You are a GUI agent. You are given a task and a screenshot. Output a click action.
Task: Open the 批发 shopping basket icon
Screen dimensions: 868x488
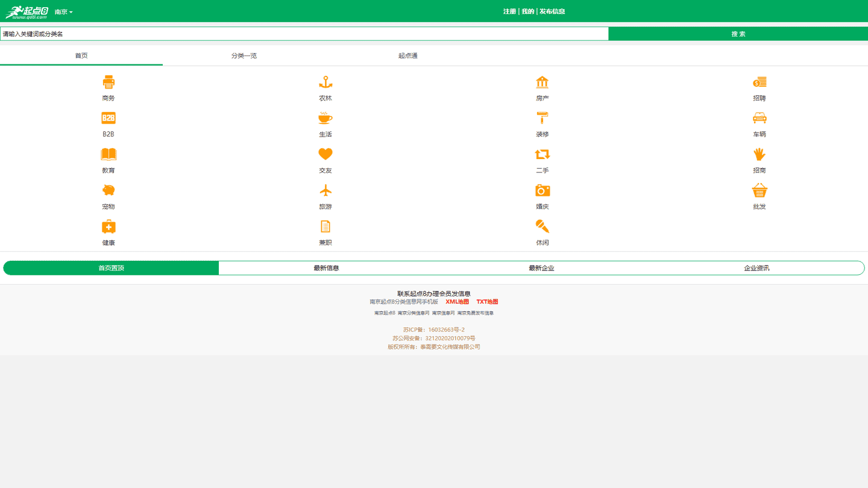click(759, 190)
